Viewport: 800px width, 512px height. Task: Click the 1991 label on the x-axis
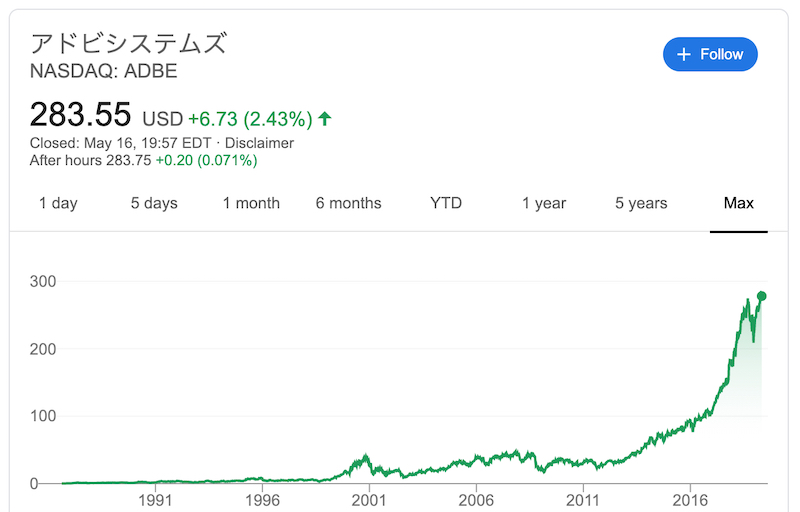click(x=155, y=500)
